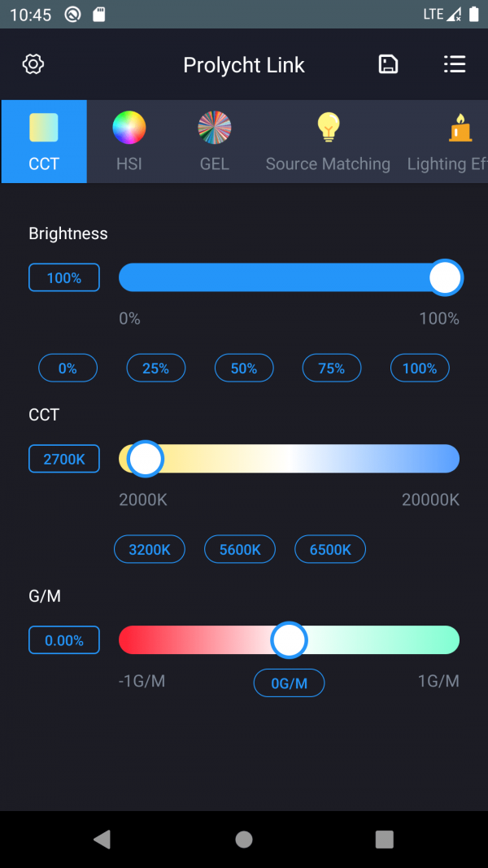
Task: Tap the Source Matching light bulb icon
Action: point(328,128)
